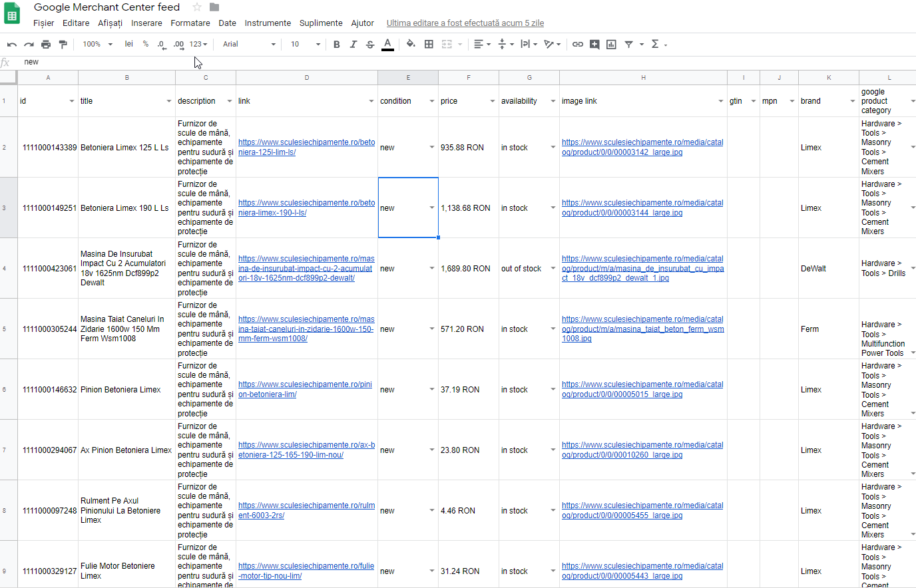Image resolution: width=916 pixels, height=588 pixels.
Task: Star the Google Merchant Center feed document
Action: coord(197,7)
